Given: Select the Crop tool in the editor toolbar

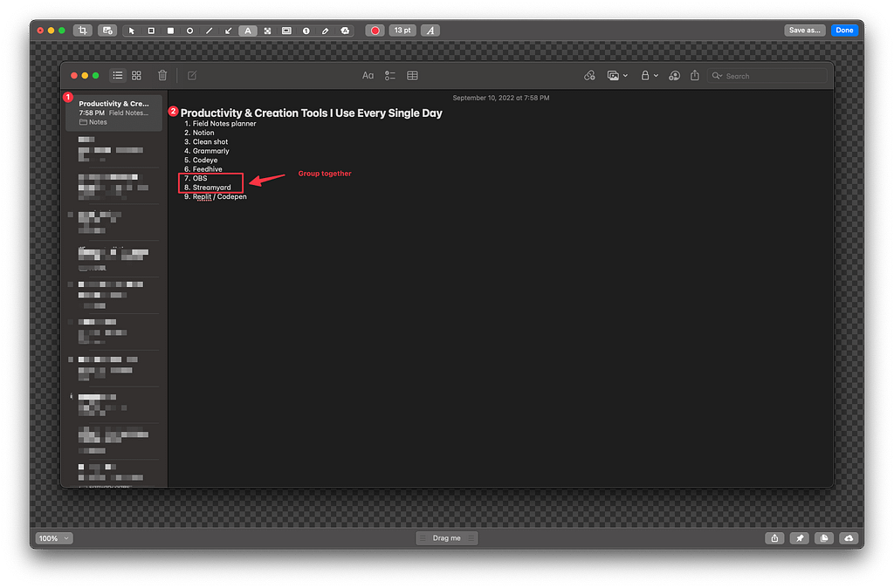Looking at the screenshot, I should pyautogui.click(x=83, y=31).
